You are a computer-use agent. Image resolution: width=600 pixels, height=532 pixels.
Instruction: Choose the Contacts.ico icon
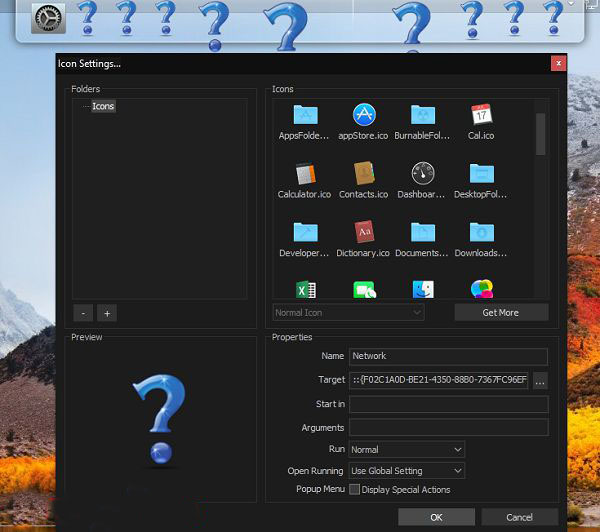coord(364,173)
